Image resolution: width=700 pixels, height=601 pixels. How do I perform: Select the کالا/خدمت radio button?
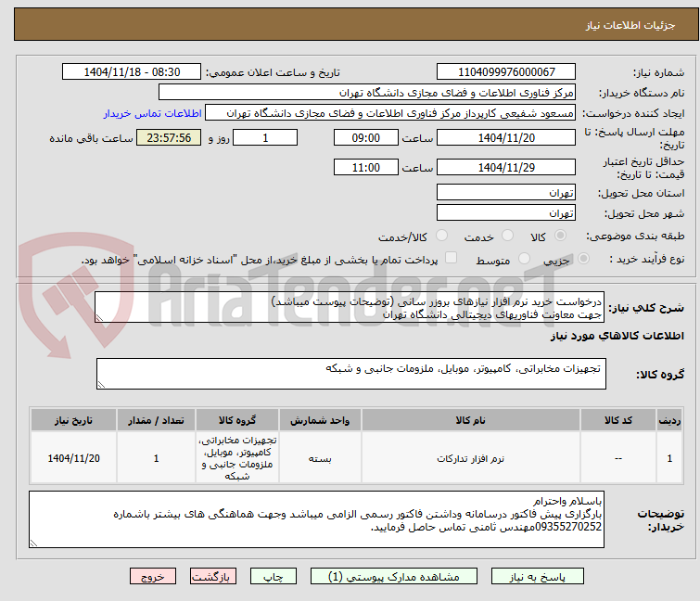(x=441, y=236)
